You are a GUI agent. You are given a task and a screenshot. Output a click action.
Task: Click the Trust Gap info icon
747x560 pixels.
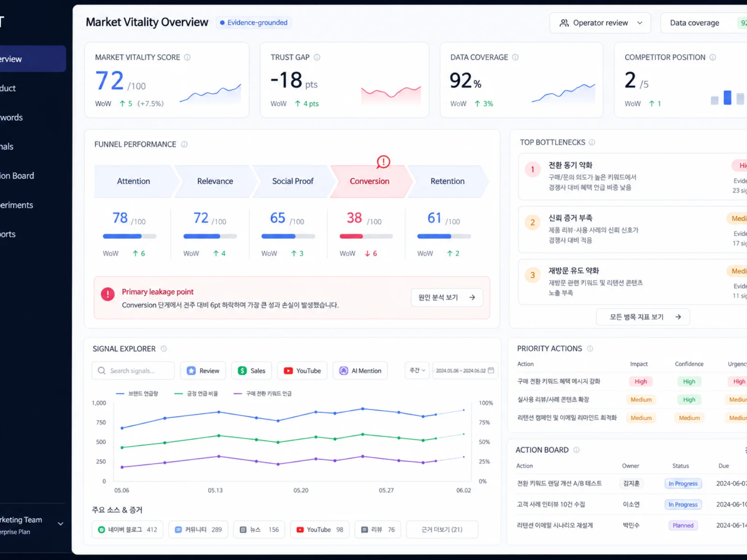click(x=317, y=57)
